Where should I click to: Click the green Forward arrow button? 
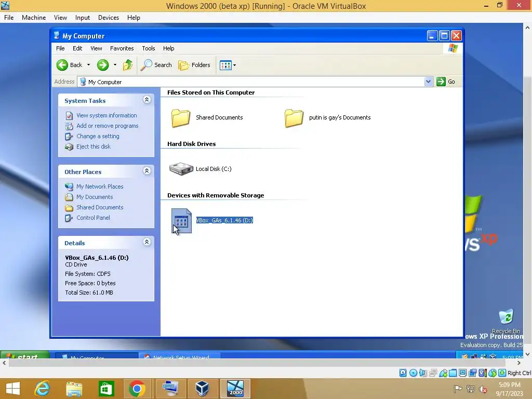point(103,65)
